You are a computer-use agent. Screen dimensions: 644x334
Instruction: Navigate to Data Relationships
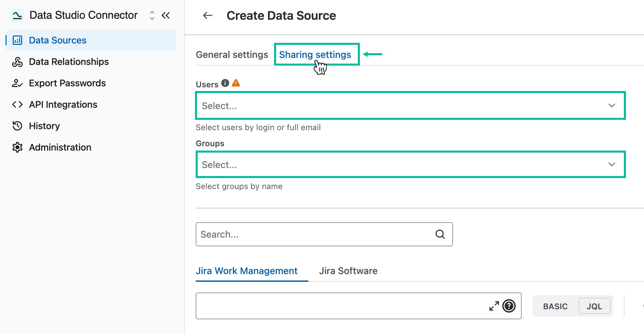(91, 62)
